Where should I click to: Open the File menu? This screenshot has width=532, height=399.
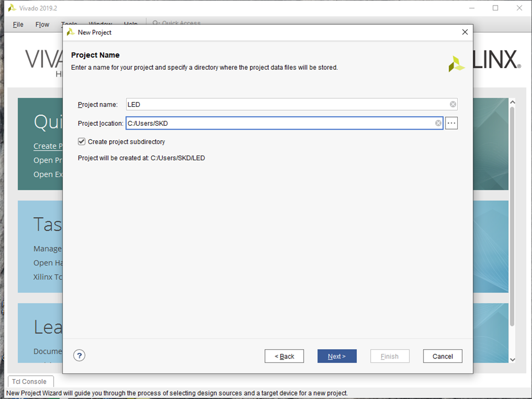pos(18,24)
